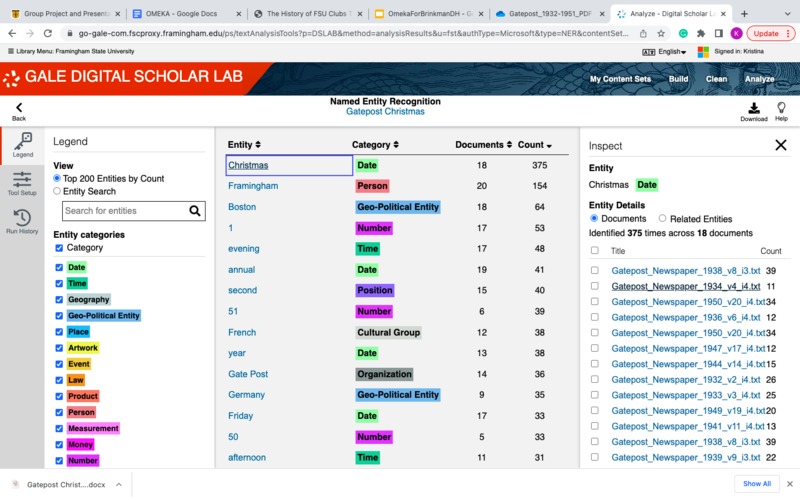Open the Run History sidebar panel

22,221
